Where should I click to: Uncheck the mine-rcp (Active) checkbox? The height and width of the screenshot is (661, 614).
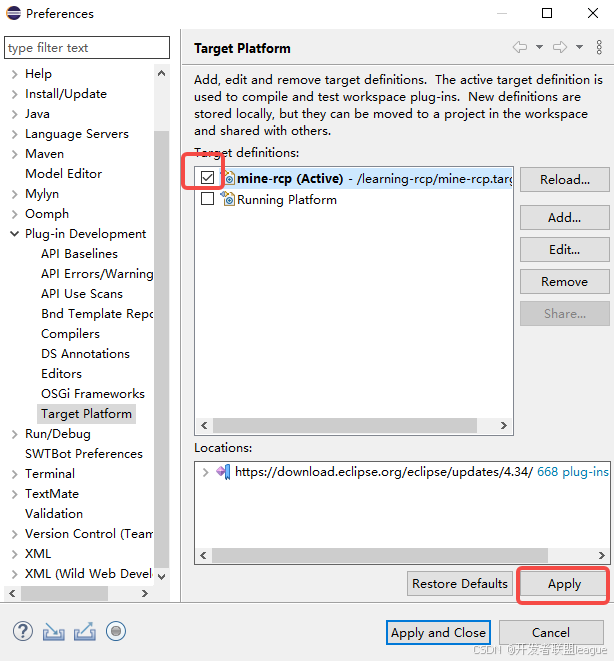207,178
